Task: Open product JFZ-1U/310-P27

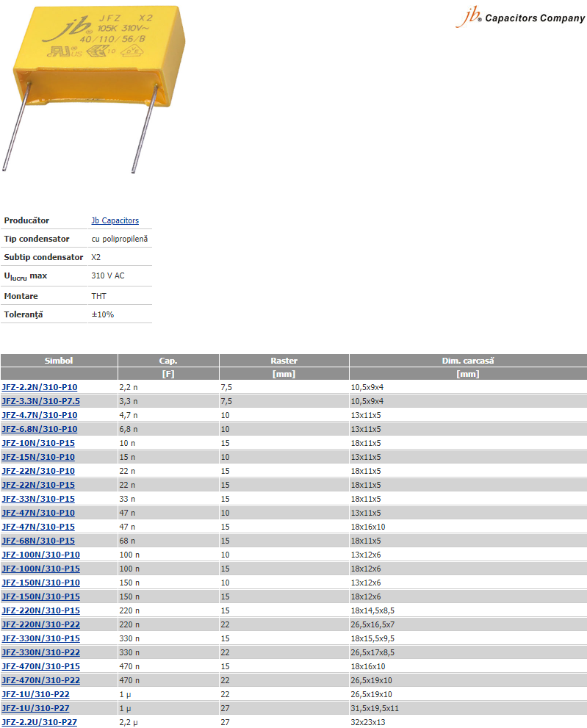Action: pos(36,708)
